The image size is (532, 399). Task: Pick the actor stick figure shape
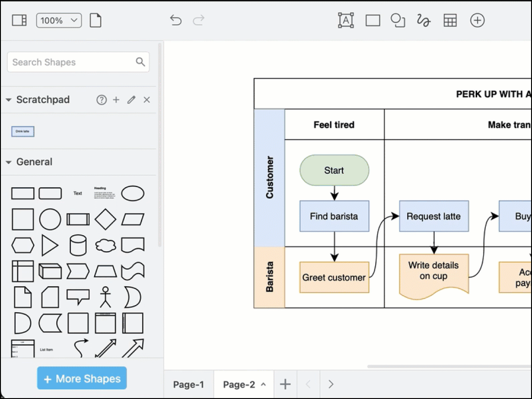point(105,297)
